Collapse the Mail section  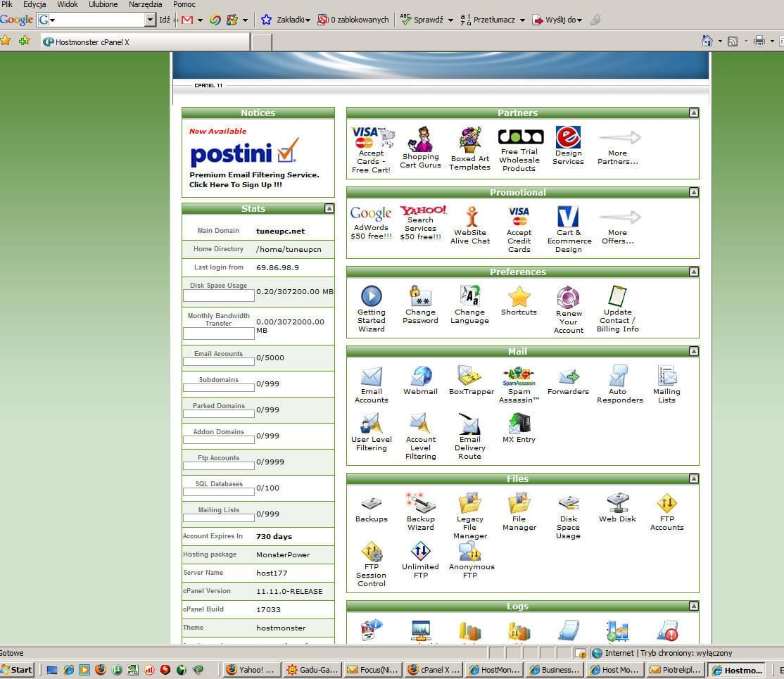tap(693, 352)
